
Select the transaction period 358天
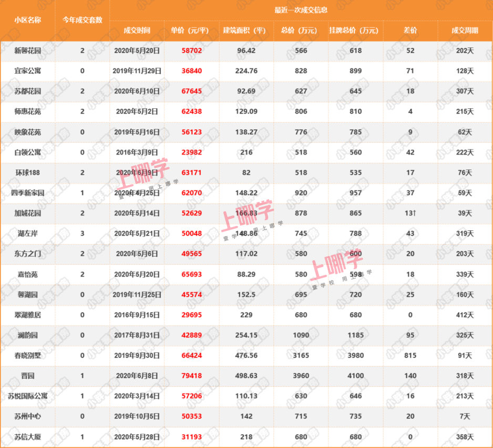(x=465, y=437)
